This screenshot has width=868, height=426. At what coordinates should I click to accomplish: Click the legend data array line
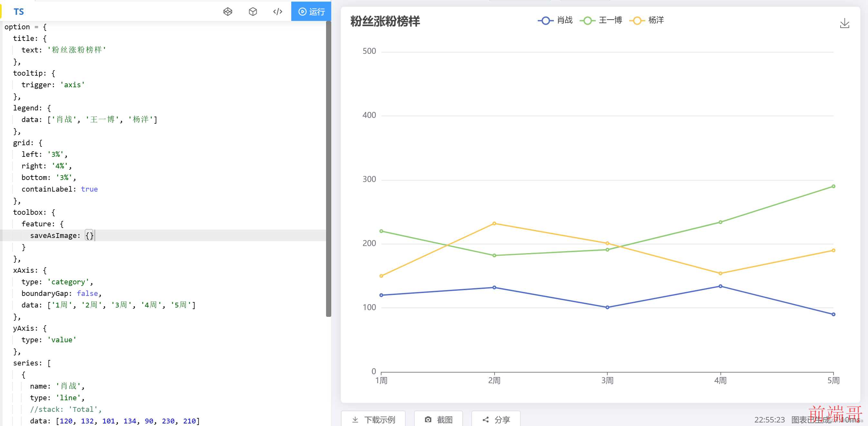pos(89,119)
